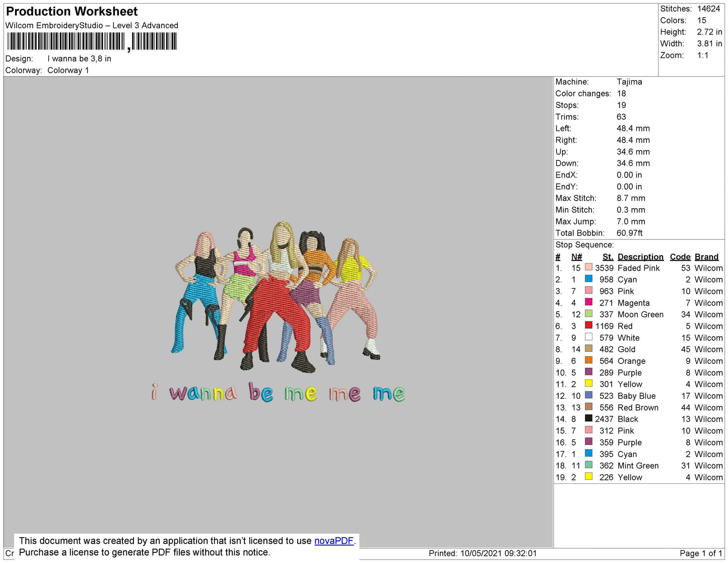This screenshot has height=563, width=728.
Task: Click the 'Mint Green' description text
Action: point(638,466)
